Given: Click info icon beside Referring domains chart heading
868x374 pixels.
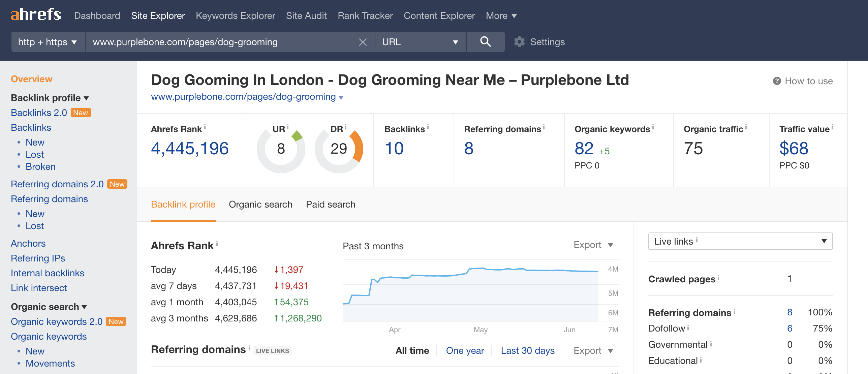Looking at the screenshot, I should (x=249, y=347).
